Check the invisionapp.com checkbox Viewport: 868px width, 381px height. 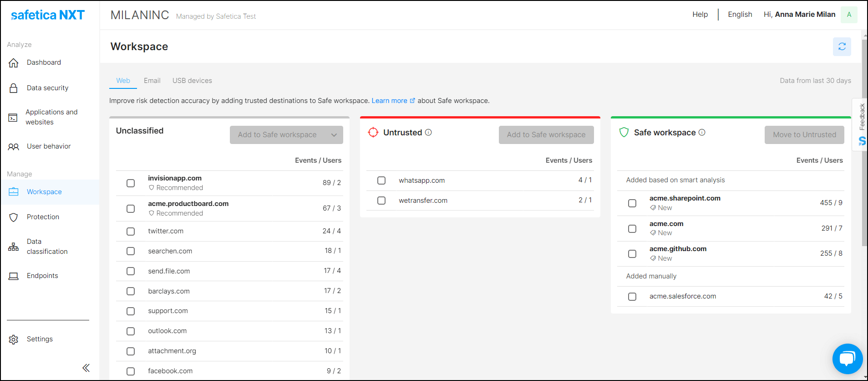click(131, 183)
